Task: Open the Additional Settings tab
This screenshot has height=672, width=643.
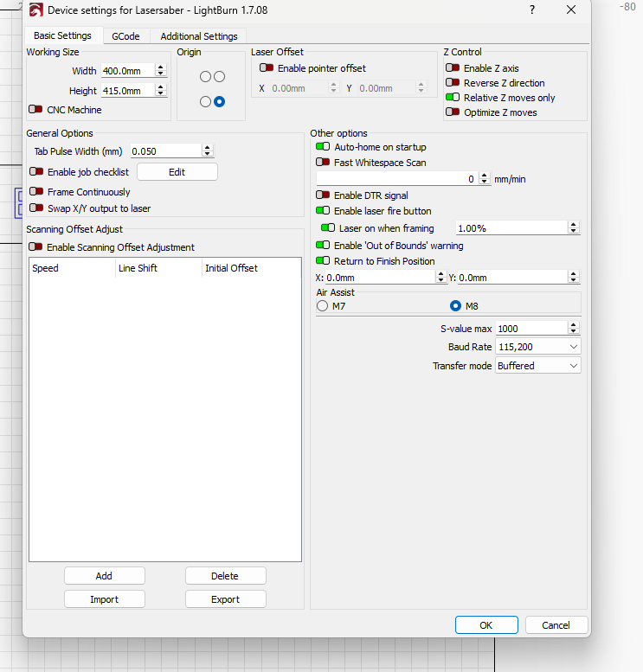Action: click(x=199, y=36)
